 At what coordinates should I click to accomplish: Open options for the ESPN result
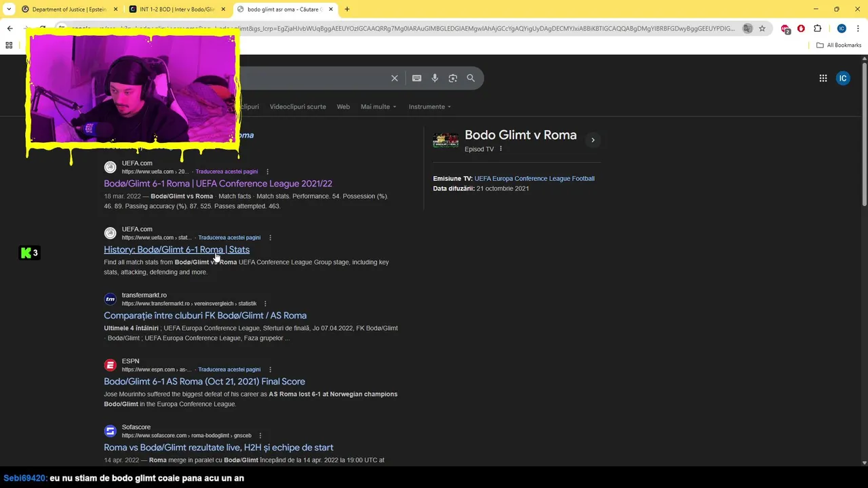[x=270, y=370]
